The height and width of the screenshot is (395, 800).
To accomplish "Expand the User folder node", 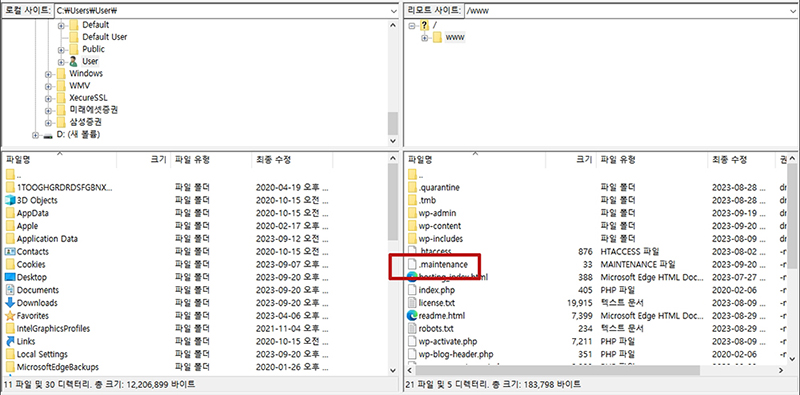I will pyautogui.click(x=61, y=62).
